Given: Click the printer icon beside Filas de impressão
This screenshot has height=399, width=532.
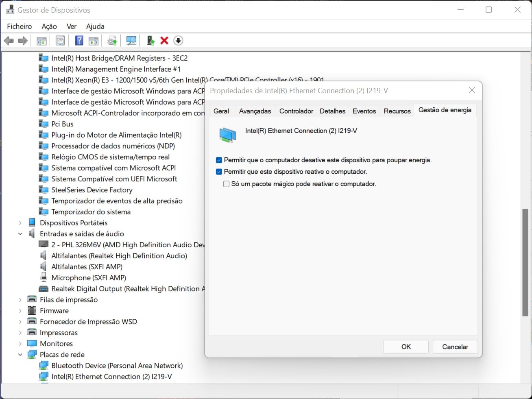Looking at the screenshot, I should click(32, 299).
